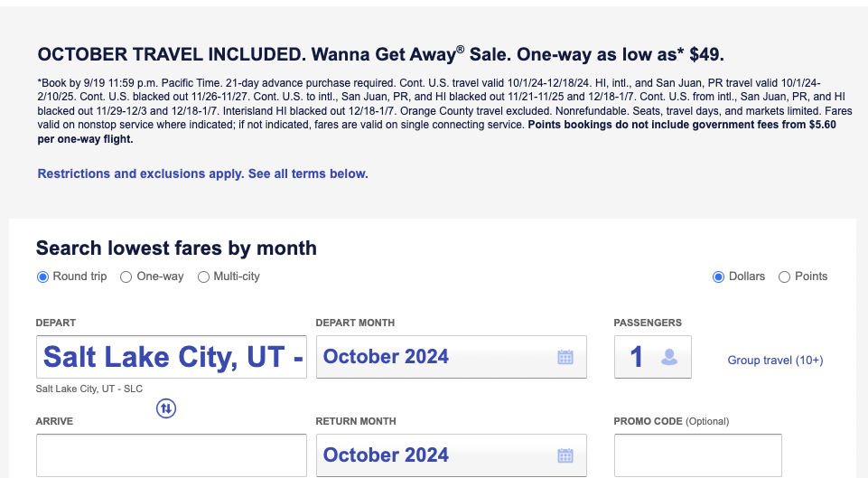Choose the One-way trip type
This screenshot has width=868, height=478.
(126, 276)
